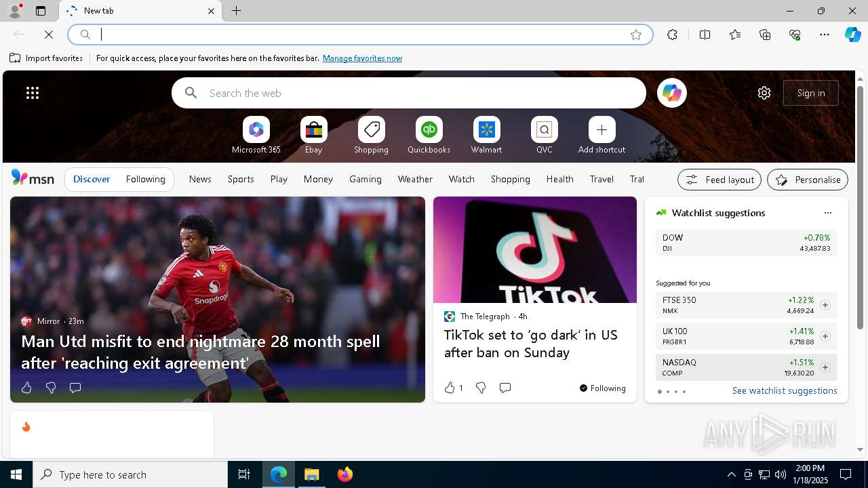Image resolution: width=868 pixels, height=488 pixels.
Task: Click Manage favorites now link
Action: 362,58
